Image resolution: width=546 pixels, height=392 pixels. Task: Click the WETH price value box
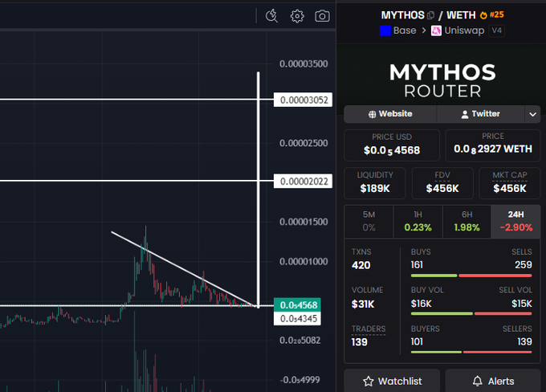point(493,145)
